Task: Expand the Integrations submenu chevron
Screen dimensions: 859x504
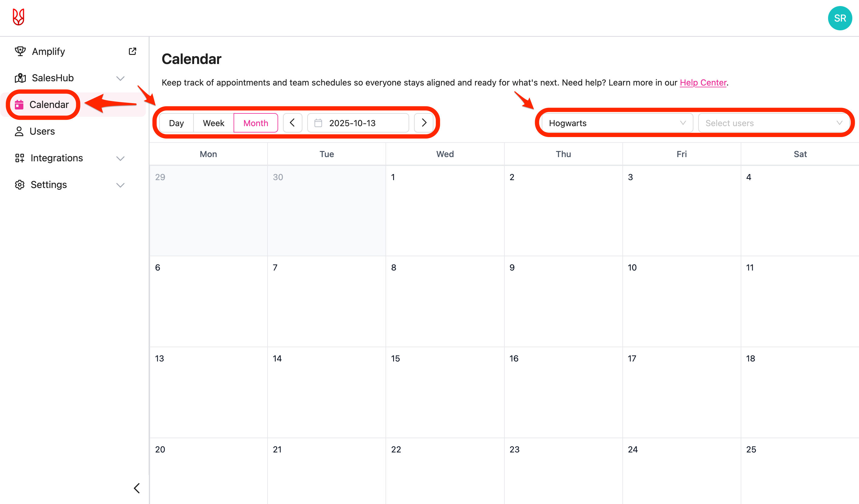Action: [x=120, y=158]
